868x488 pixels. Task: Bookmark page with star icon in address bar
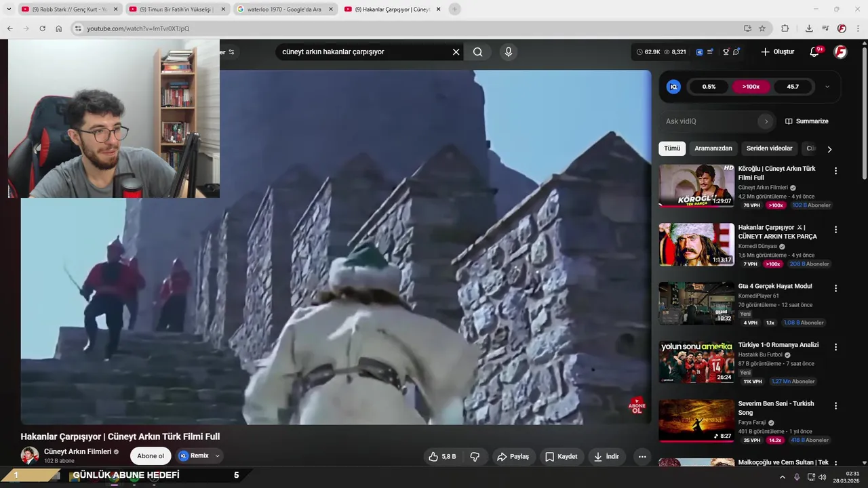point(762,28)
